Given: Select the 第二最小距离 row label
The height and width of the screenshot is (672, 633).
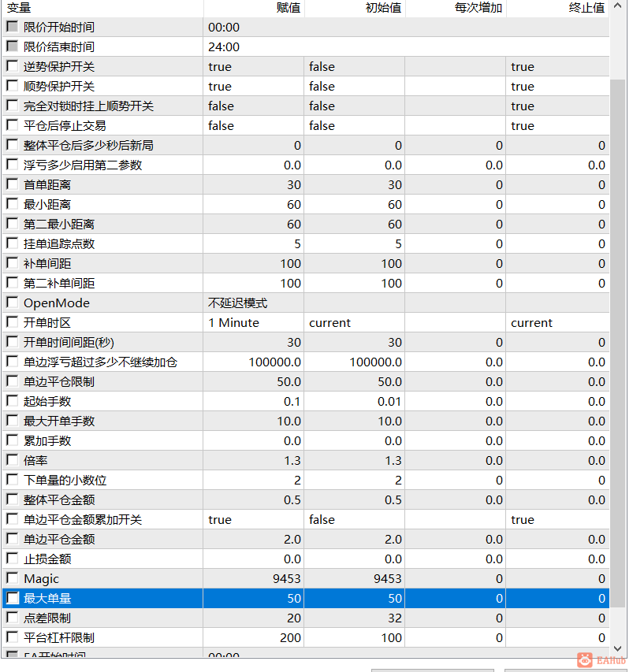Looking at the screenshot, I should (x=59, y=225).
